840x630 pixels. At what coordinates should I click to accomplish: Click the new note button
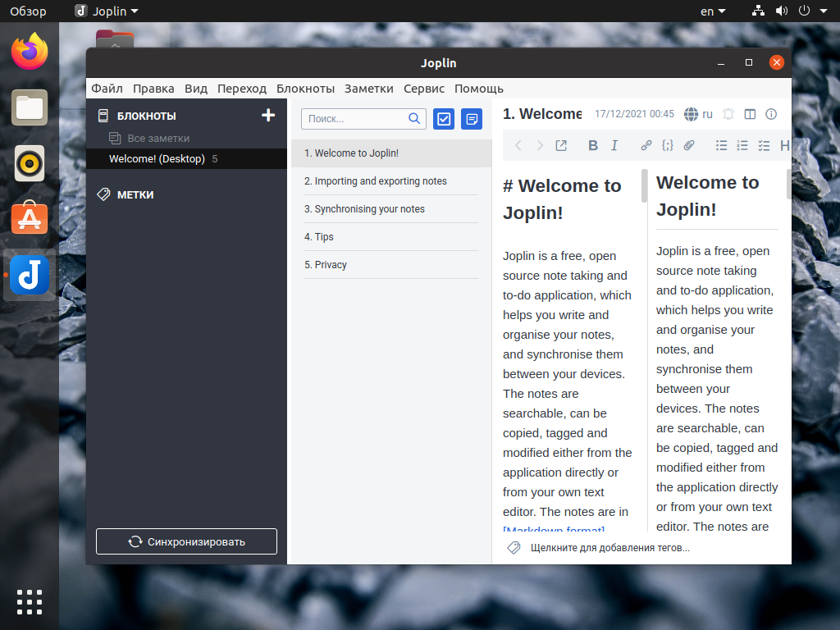(x=472, y=119)
